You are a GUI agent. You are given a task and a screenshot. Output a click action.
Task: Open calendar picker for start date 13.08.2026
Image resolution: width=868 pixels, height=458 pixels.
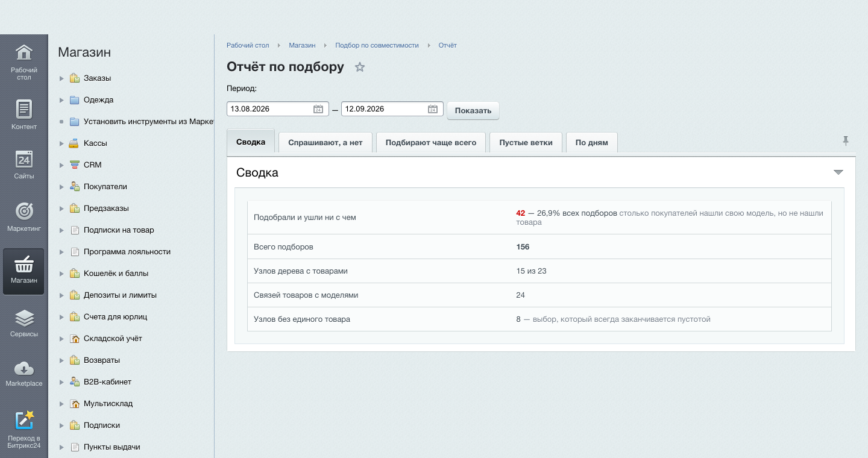coord(318,109)
